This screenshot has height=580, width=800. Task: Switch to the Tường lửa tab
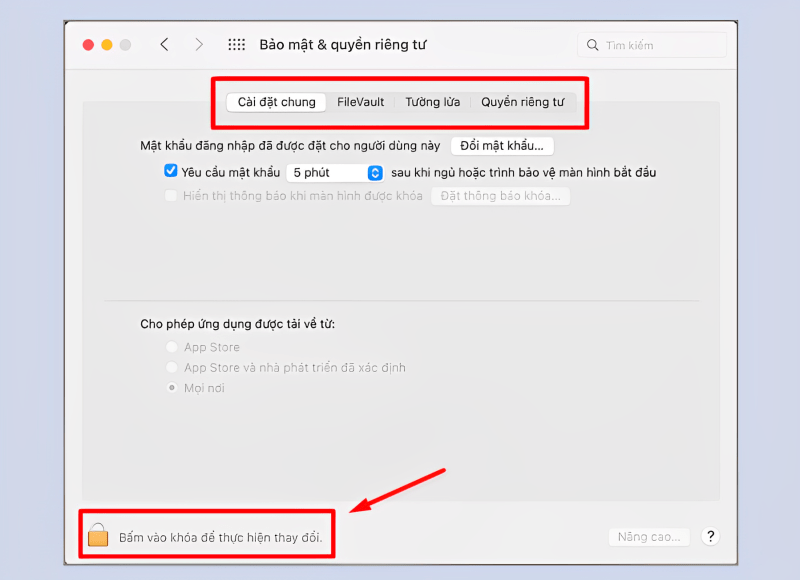(433, 102)
